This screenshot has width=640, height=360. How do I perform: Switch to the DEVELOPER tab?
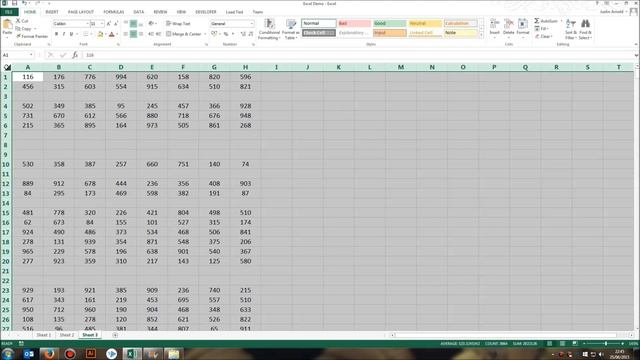pyautogui.click(x=206, y=12)
